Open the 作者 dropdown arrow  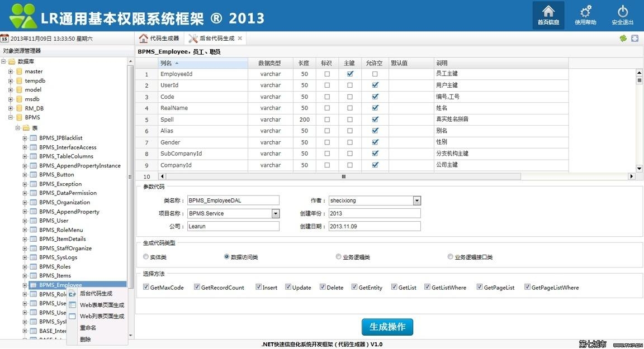point(416,200)
